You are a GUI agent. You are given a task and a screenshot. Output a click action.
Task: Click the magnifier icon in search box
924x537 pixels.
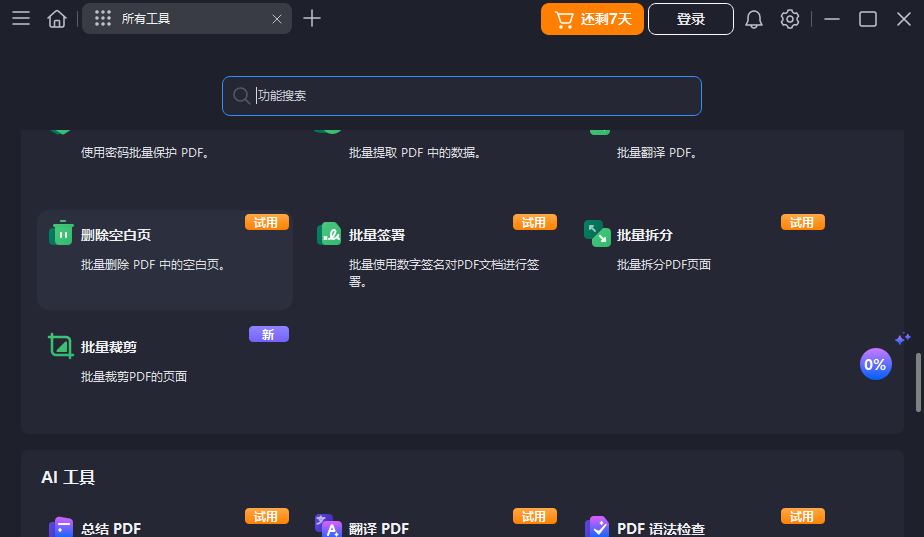click(x=241, y=95)
